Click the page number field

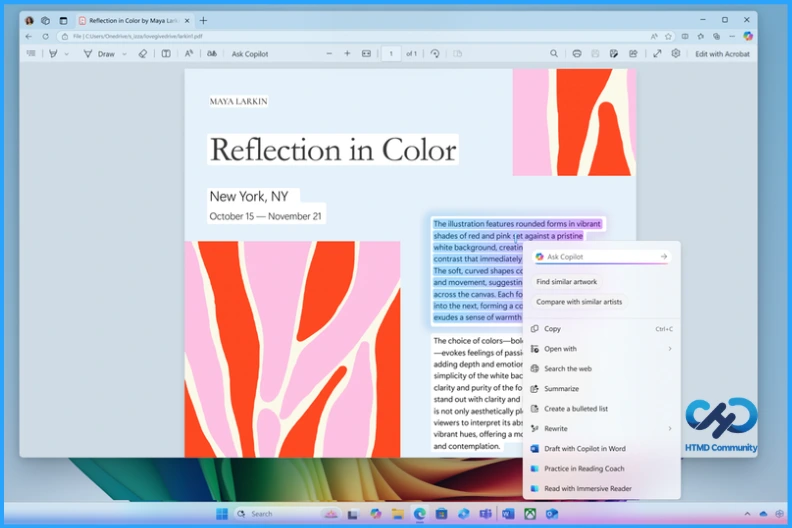coord(391,54)
